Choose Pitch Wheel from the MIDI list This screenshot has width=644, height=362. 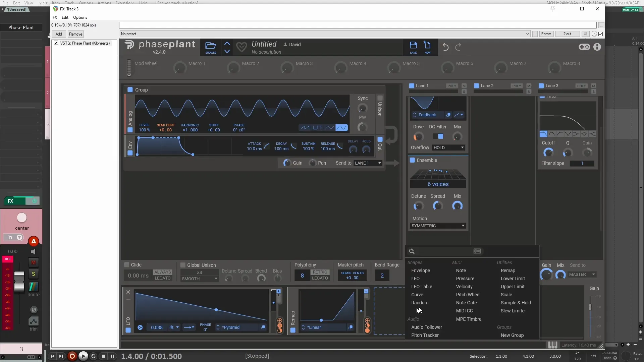pyautogui.click(x=468, y=295)
